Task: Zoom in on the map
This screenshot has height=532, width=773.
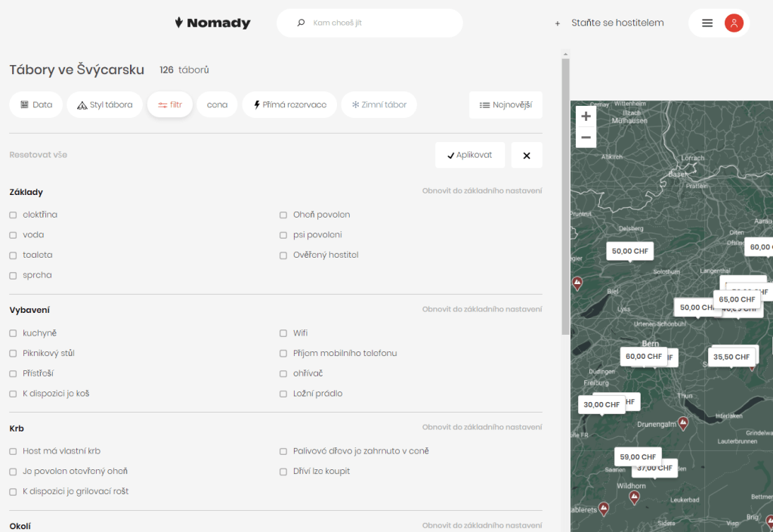Action: click(586, 116)
